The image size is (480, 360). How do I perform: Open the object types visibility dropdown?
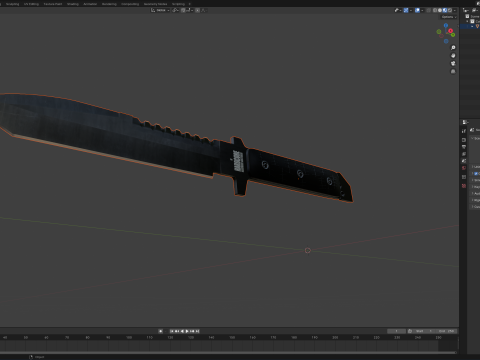click(397, 10)
